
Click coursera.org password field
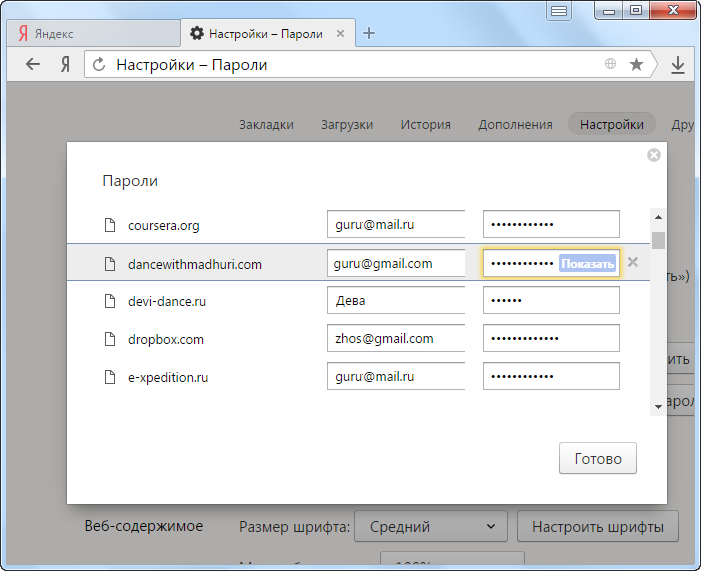point(551,224)
